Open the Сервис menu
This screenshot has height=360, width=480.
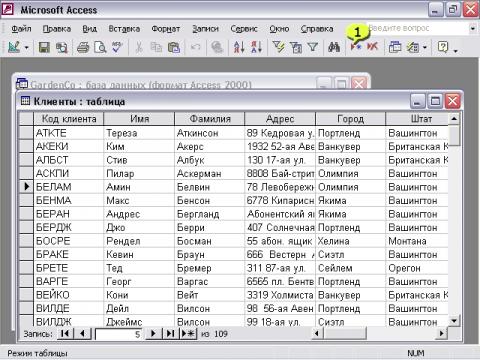pyautogui.click(x=244, y=29)
